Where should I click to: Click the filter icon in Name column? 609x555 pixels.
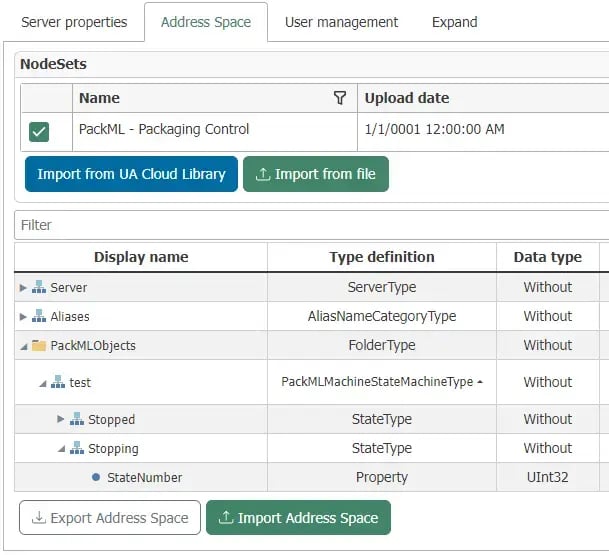point(340,98)
